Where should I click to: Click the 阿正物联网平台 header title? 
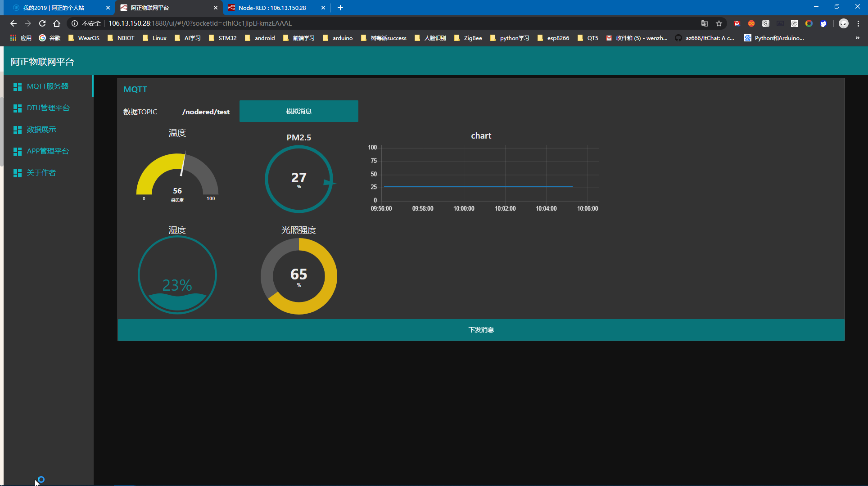pos(42,62)
